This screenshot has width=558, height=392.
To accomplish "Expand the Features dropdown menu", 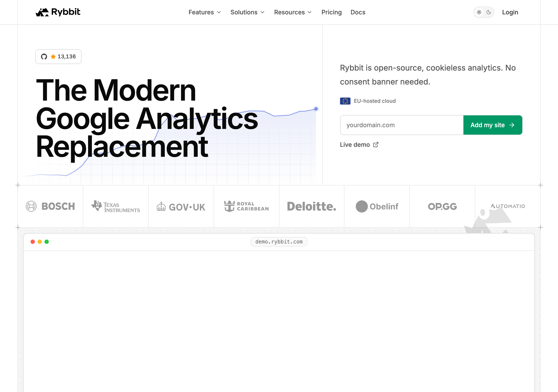I will point(205,12).
